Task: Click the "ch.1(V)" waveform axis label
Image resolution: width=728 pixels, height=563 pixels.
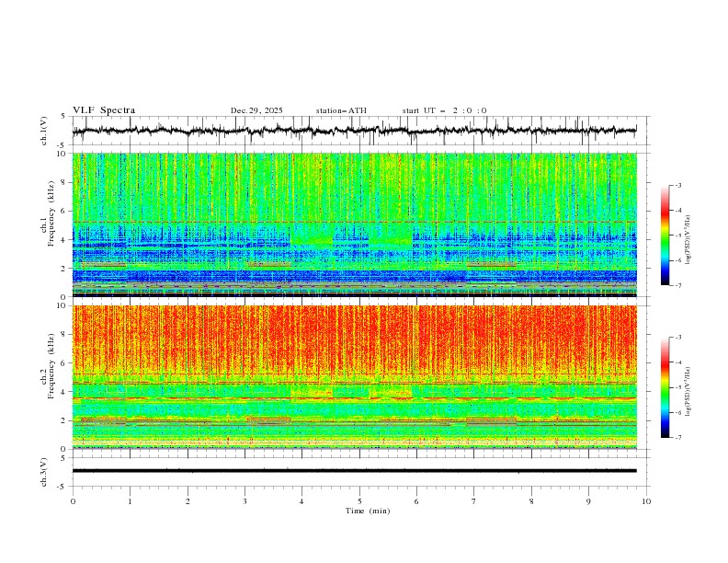Action: pyautogui.click(x=44, y=131)
